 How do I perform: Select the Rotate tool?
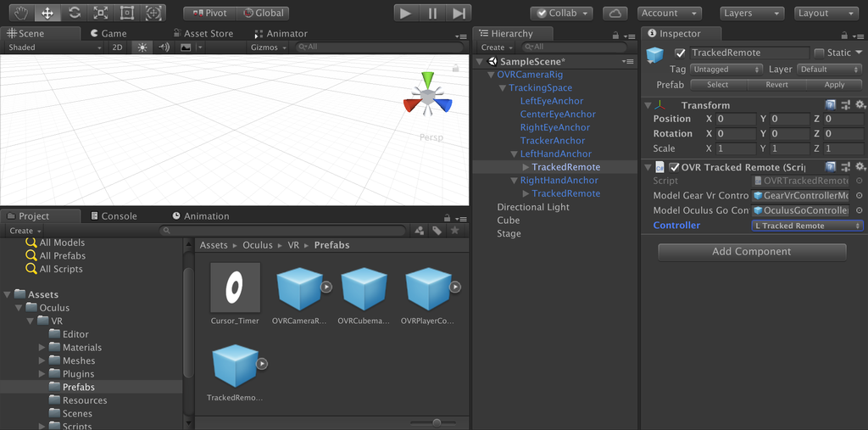[x=75, y=13]
